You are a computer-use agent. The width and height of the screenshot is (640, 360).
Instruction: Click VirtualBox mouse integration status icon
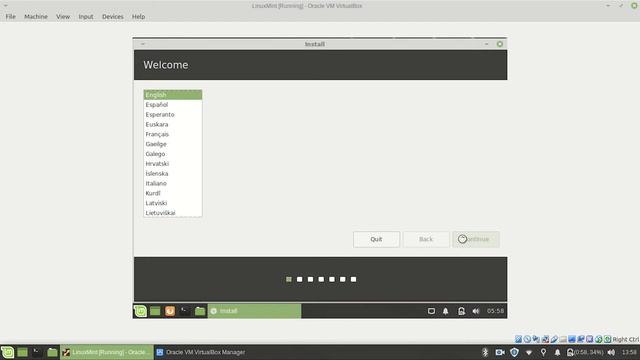pyautogui.click(x=598, y=339)
